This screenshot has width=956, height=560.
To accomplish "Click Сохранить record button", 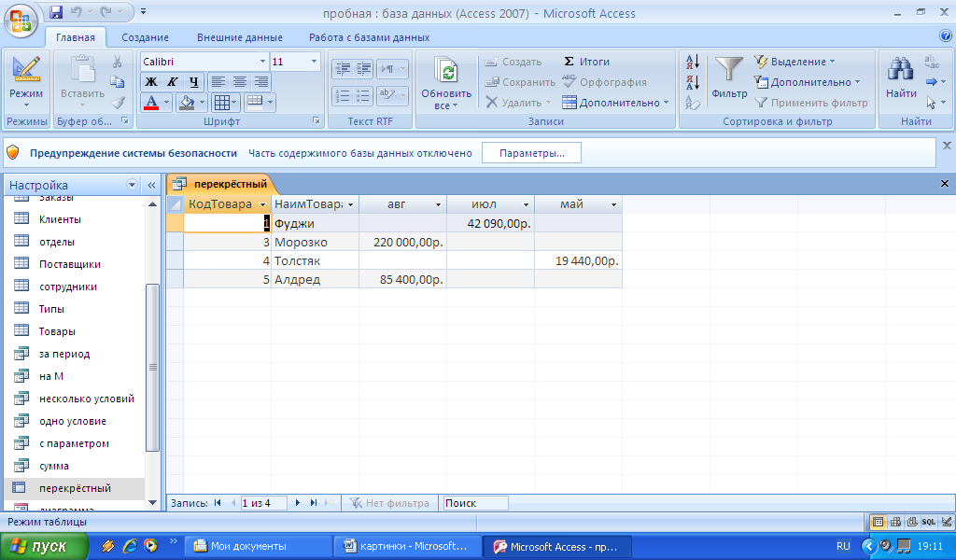I will pos(520,81).
